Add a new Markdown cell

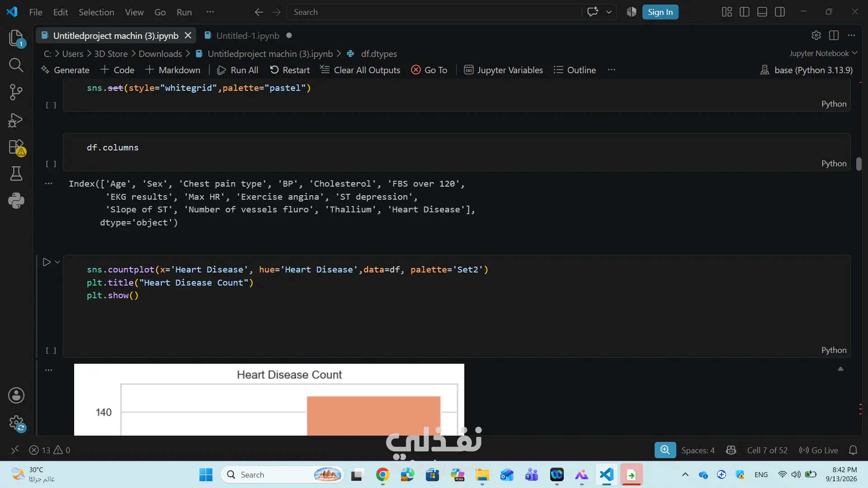173,70
